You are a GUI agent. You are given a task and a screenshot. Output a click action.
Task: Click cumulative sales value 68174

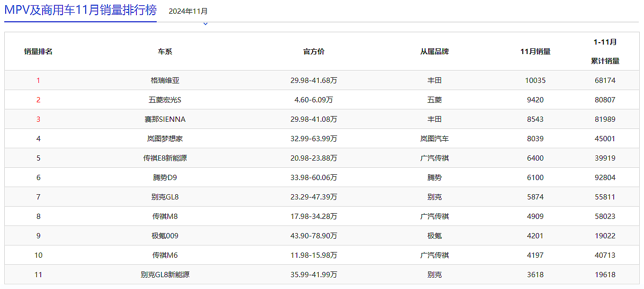click(x=605, y=81)
